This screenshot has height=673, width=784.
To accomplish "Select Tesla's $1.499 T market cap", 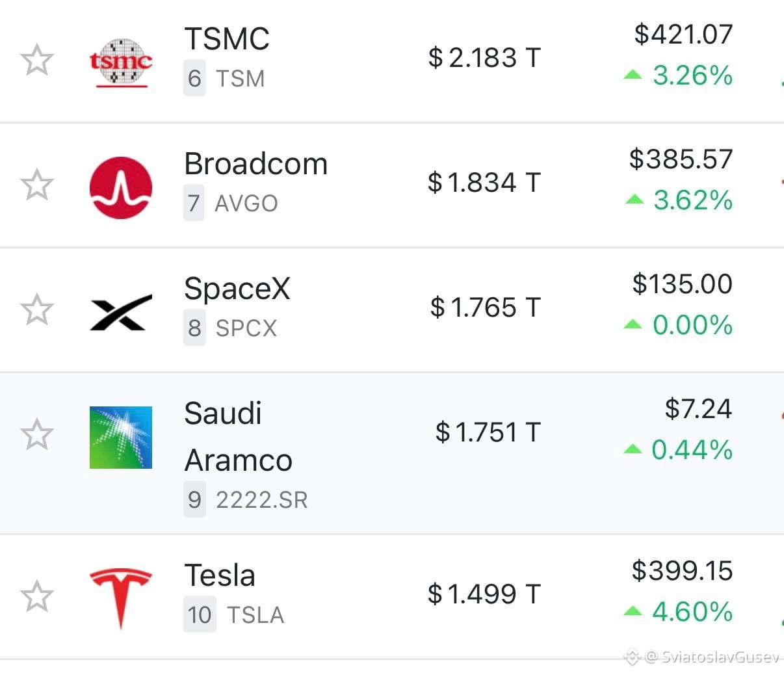I will pyautogui.click(x=484, y=594).
